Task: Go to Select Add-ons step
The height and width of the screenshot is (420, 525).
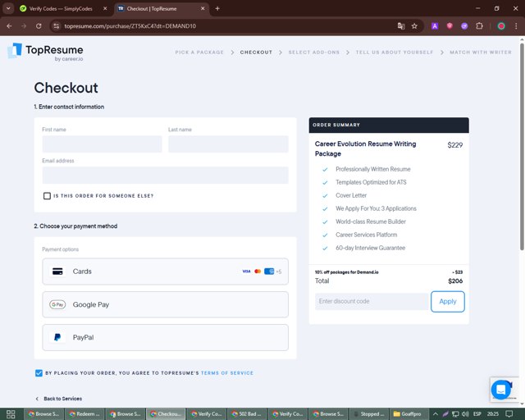Action: pyautogui.click(x=314, y=52)
